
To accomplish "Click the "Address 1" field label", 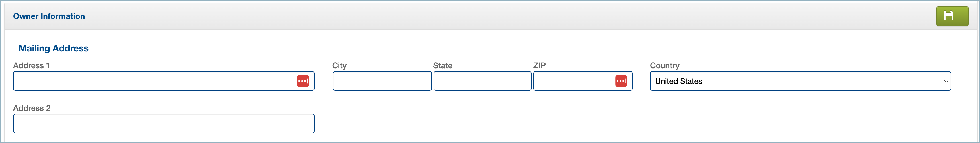I will point(31,65).
